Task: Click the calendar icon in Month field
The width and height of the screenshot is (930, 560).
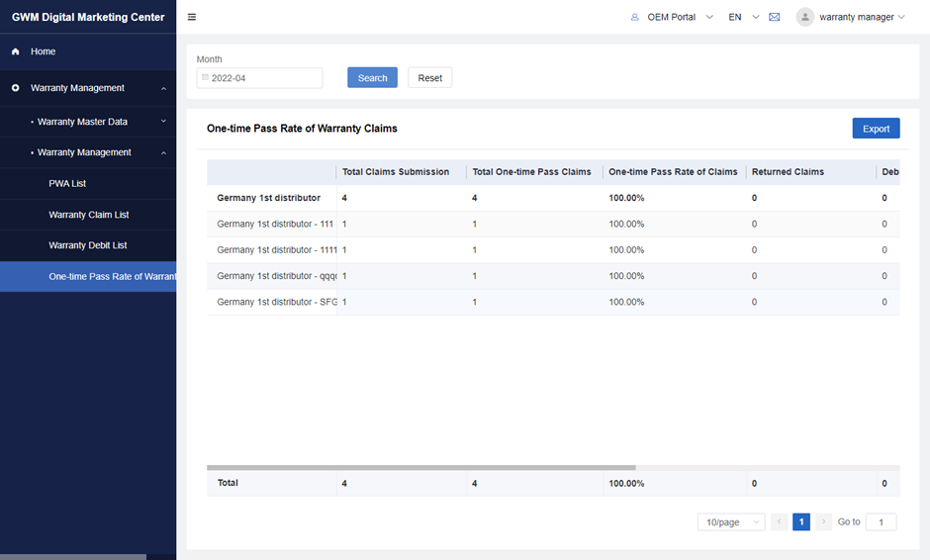Action: click(x=205, y=77)
